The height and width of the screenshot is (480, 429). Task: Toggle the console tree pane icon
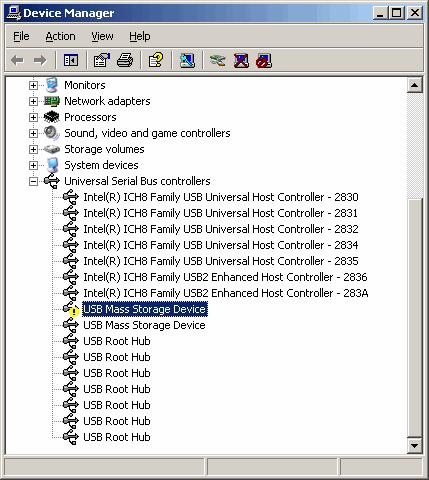click(x=71, y=60)
